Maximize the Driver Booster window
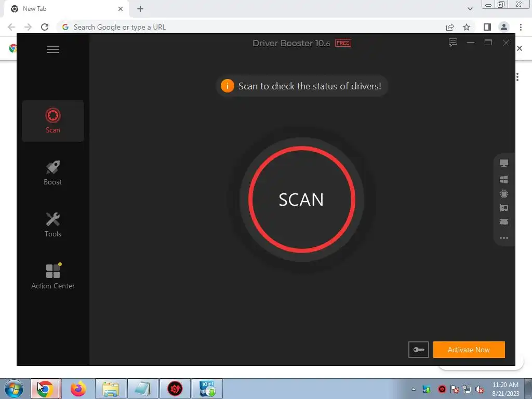Viewport: 532px width, 399px height. coord(488,43)
